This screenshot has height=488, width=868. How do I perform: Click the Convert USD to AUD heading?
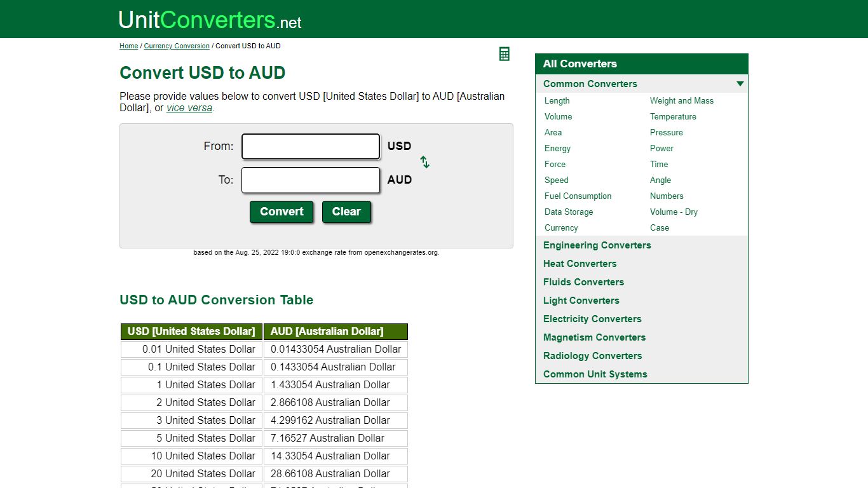pyautogui.click(x=202, y=73)
